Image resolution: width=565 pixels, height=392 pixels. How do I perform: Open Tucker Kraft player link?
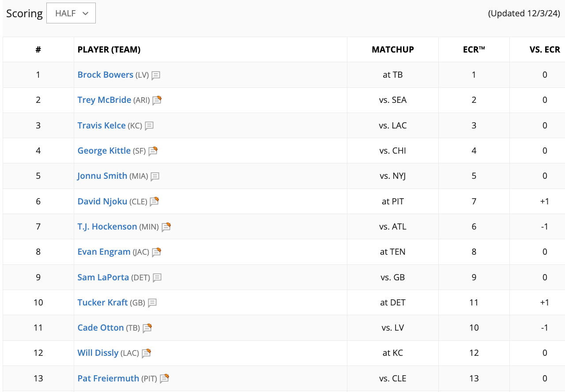point(103,302)
